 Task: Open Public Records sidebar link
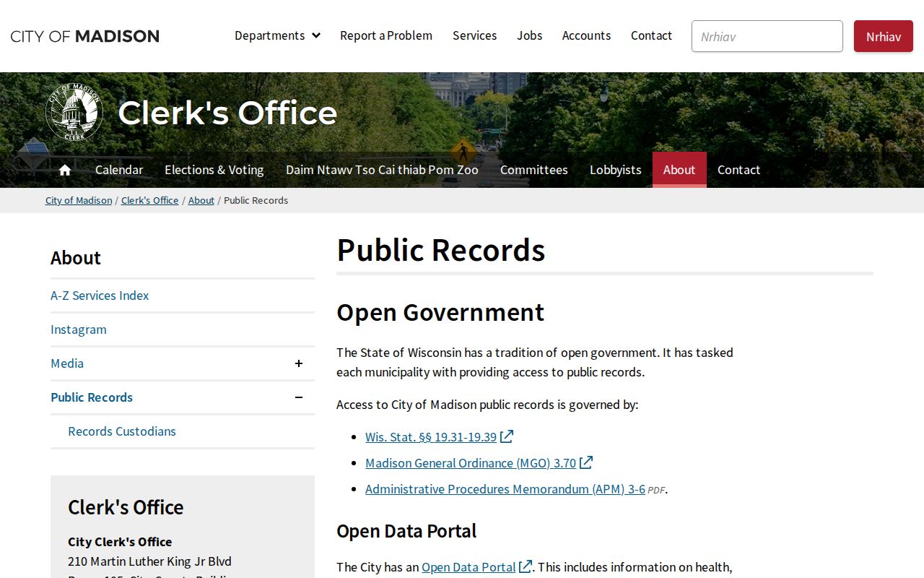click(92, 397)
